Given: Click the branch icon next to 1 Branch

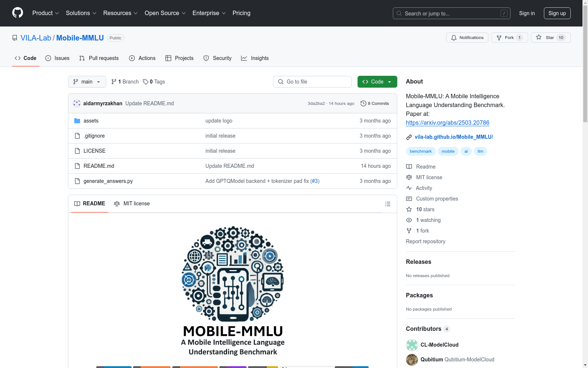Looking at the screenshot, I should [114, 82].
